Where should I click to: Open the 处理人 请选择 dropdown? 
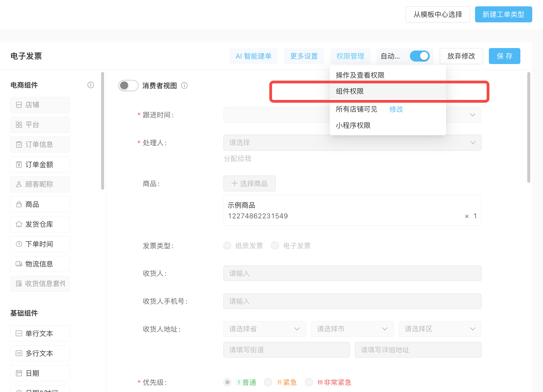point(352,143)
